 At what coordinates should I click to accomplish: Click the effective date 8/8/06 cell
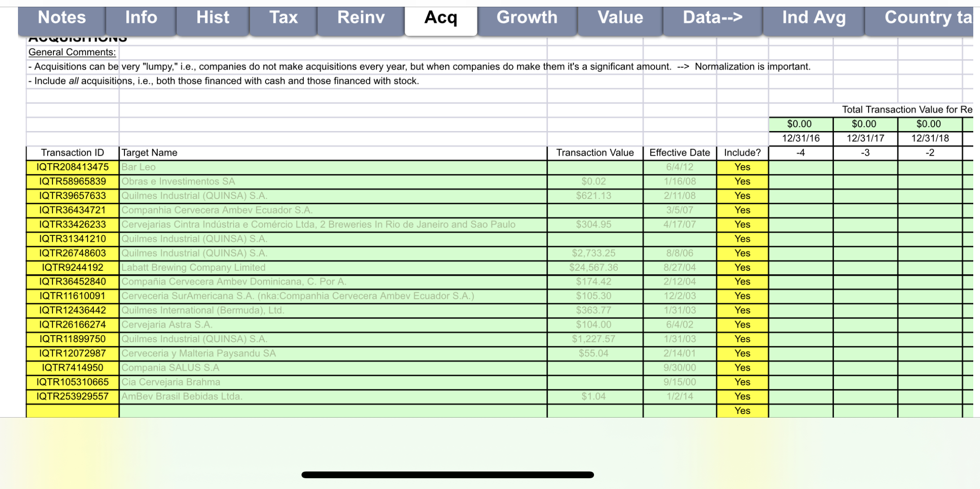click(x=678, y=253)
